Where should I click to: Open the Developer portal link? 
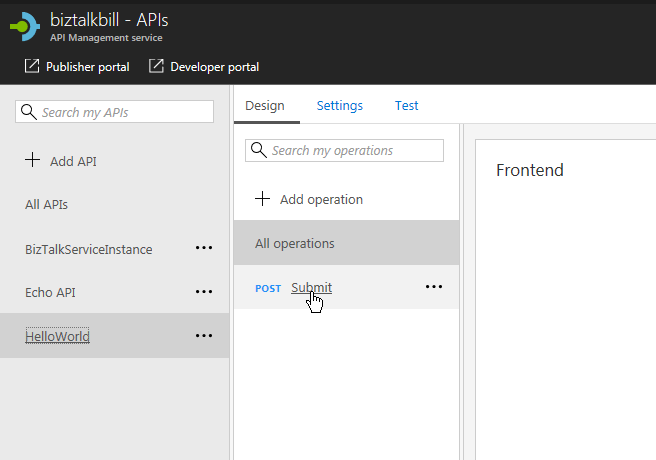214,67
